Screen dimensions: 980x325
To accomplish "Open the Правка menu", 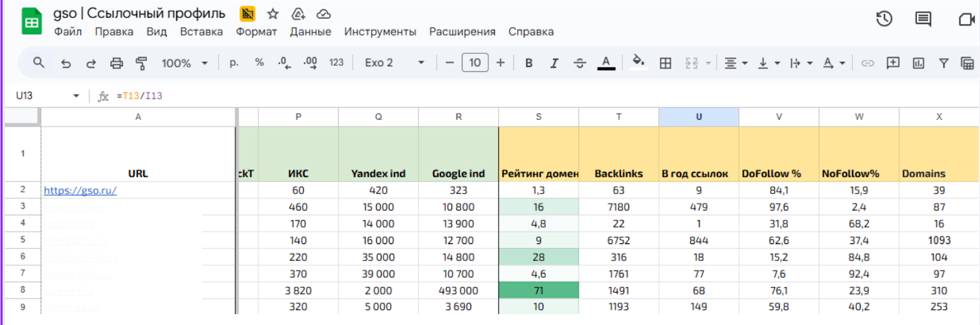I will (x=114, y=31).
